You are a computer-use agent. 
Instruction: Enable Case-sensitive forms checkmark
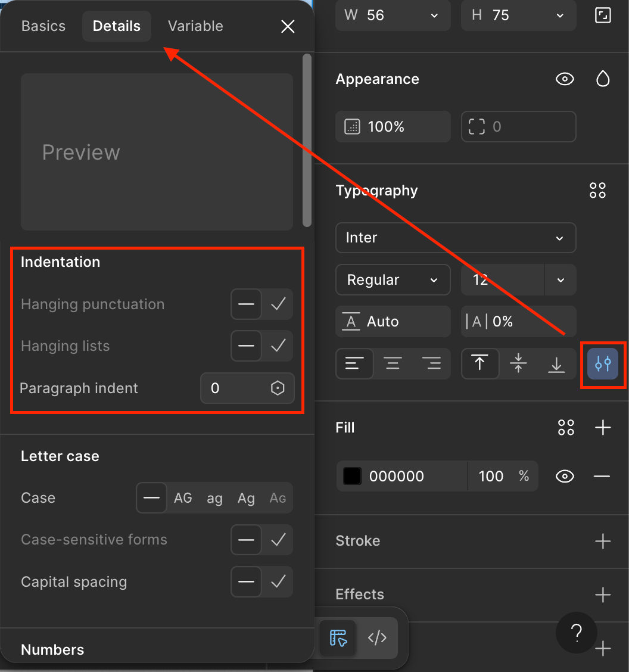278,540
